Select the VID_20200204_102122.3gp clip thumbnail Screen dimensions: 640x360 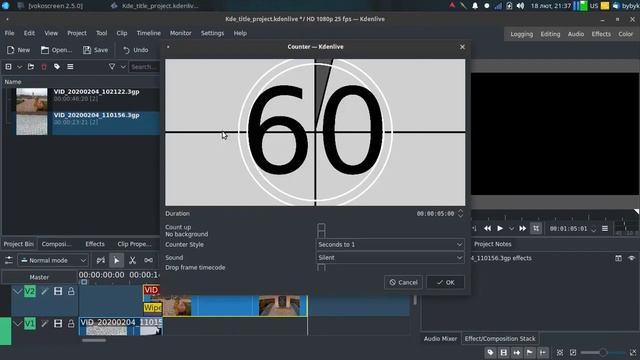click(31, 100)
